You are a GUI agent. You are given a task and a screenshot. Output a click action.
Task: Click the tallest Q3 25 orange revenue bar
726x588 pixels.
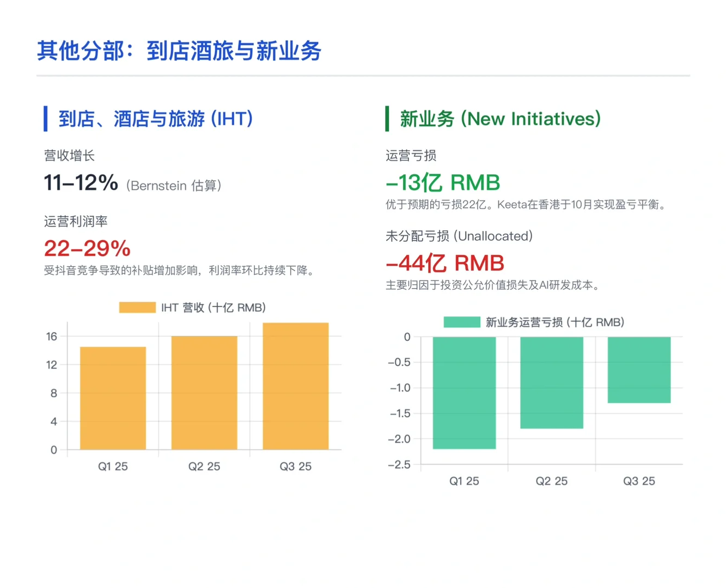[296, 387]
